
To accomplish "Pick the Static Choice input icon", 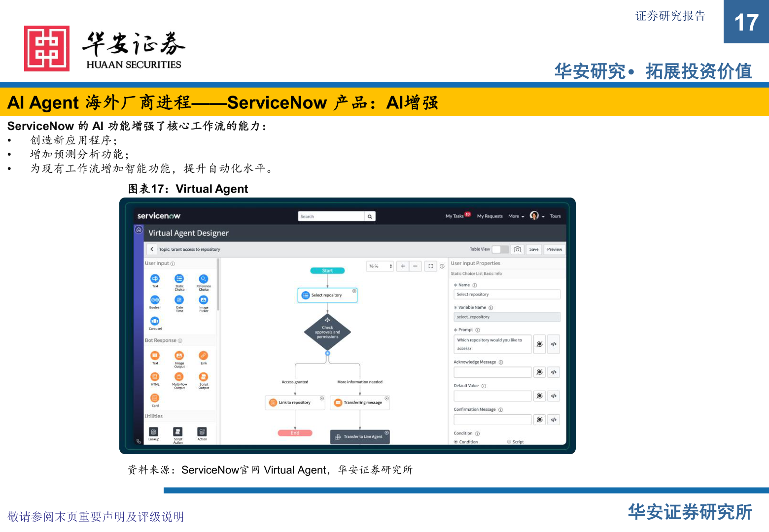I will pos(179,279).
